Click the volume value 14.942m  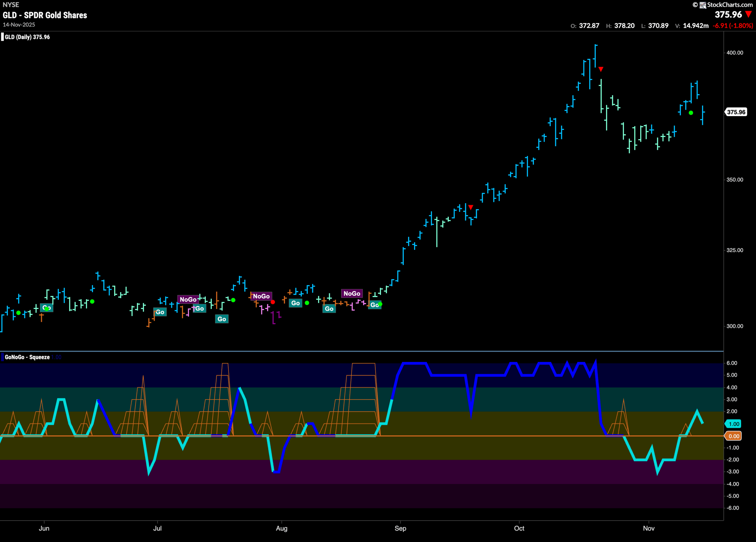(696, 26)
